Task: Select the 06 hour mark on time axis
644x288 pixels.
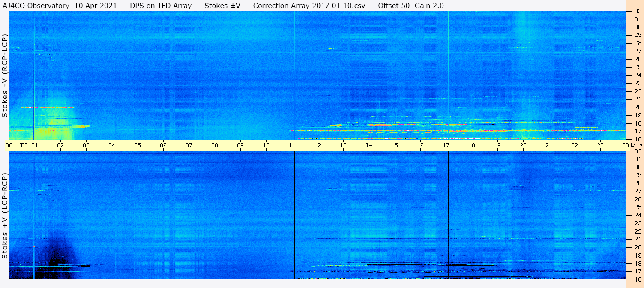Action: coord(163,145)
